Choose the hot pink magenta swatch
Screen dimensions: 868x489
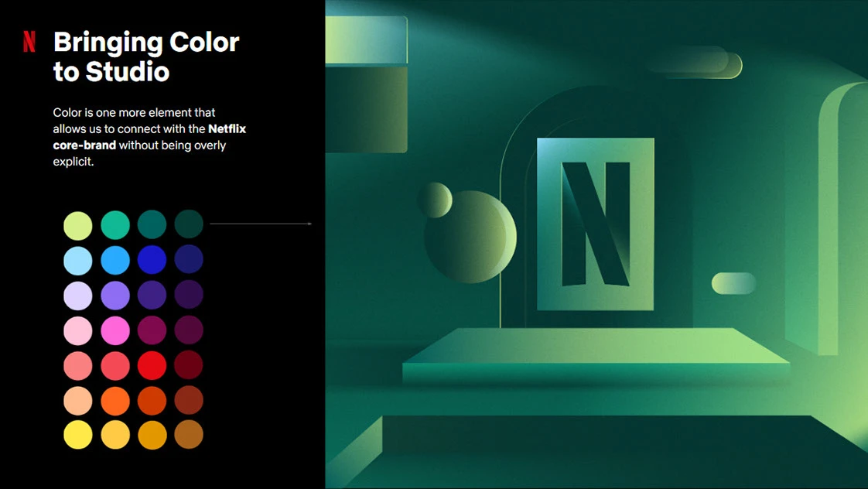tap(115, 330)
